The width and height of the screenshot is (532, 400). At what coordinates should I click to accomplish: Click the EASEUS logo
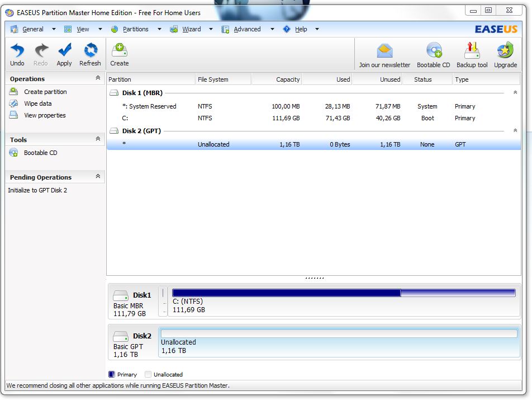coord(496,29)
